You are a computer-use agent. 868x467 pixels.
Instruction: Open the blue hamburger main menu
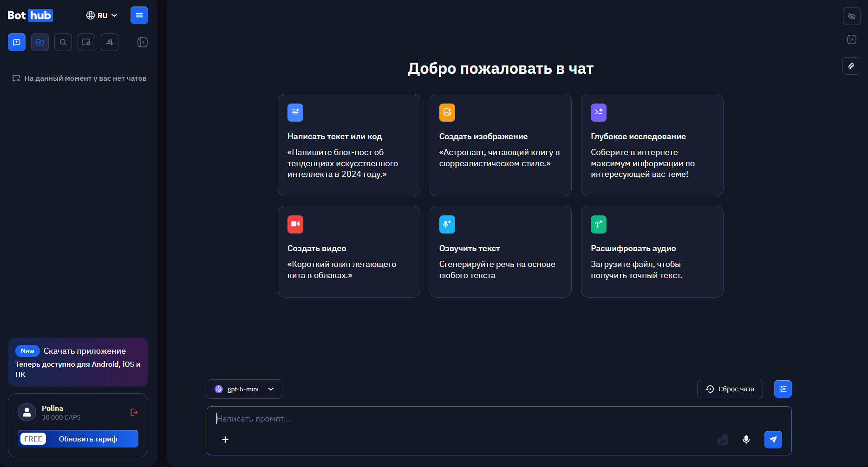point(139,15)
